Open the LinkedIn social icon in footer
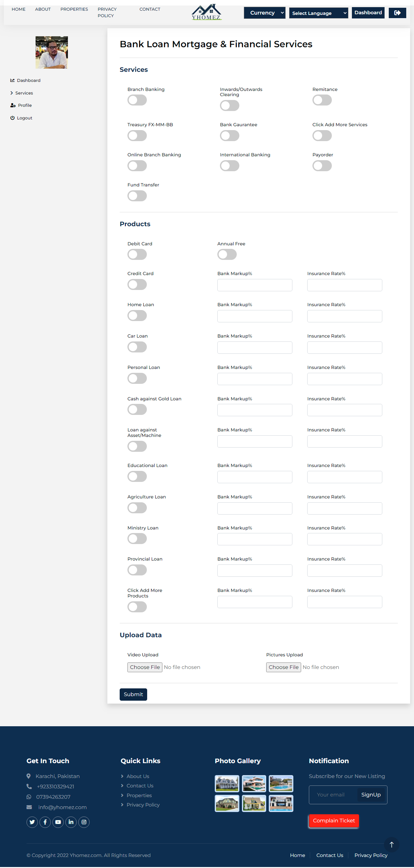This screenshot has width=414, height=868. pos(71,822)
